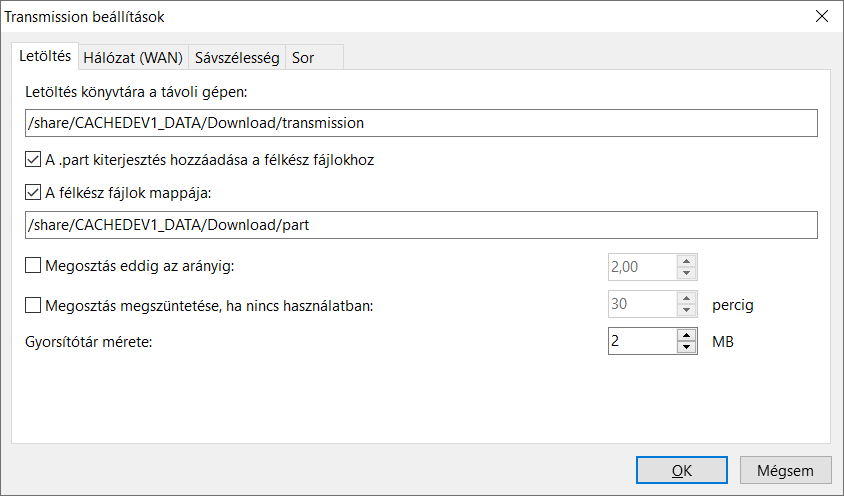
Task: Click the 'Gyorsítótár mérete:' label
Action: [89, 341]
